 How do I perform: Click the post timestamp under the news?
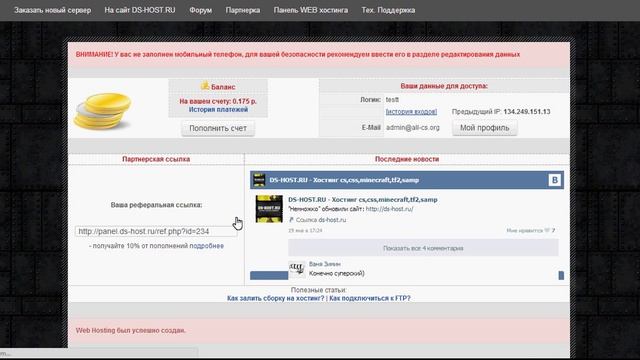[305, 231]
